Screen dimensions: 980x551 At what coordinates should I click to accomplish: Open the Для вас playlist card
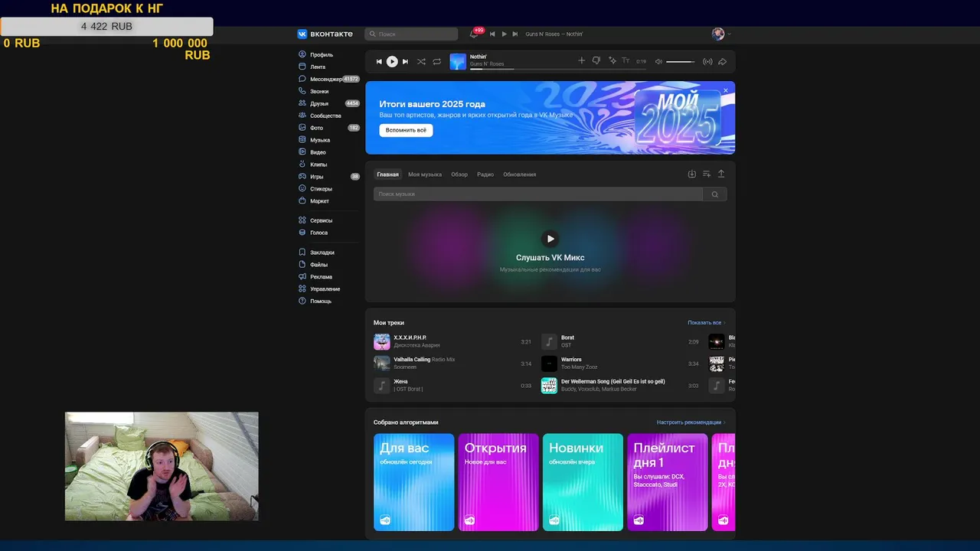[x=414, y=482]
